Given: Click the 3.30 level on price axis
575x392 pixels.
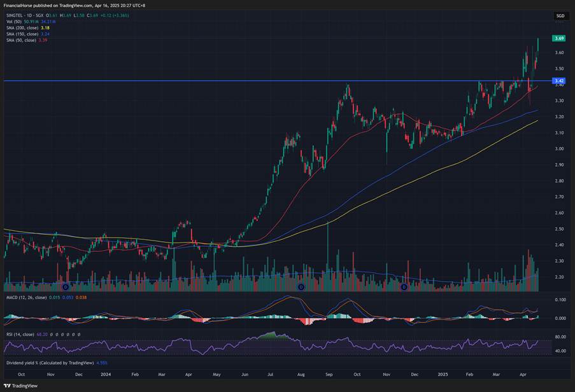Looking at the screenshot, I should (559, 101).
